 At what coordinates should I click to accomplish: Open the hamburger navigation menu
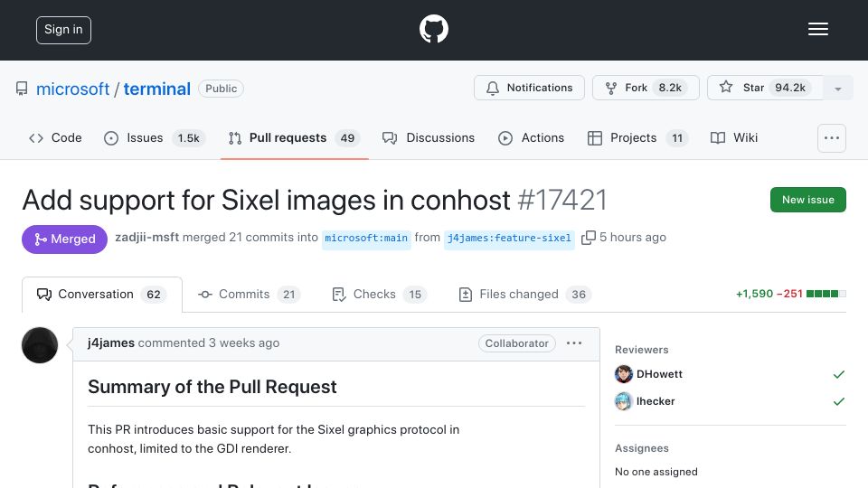pyautogui.click(x=817, y=29)
